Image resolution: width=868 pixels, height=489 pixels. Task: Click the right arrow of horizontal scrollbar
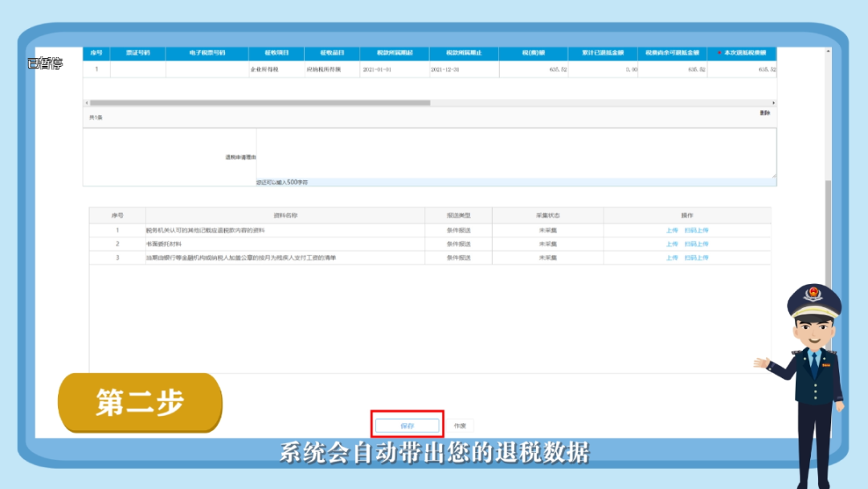[773, 103]
